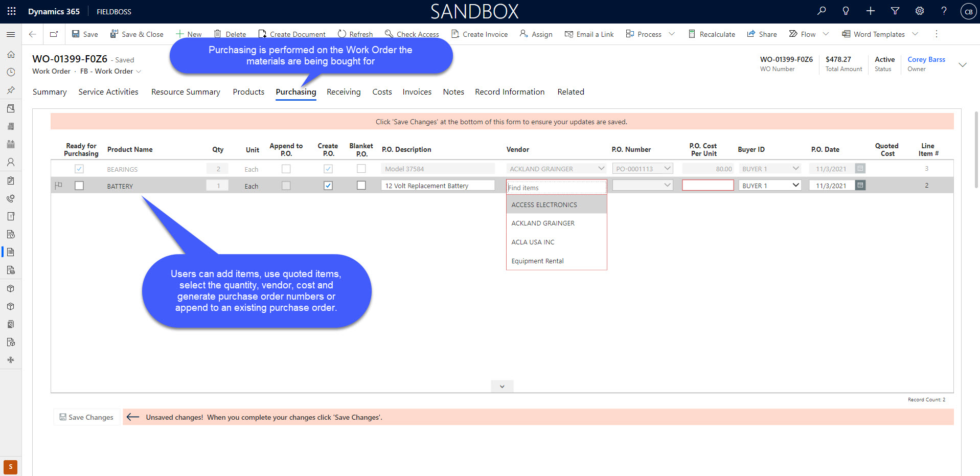Select ACKLAND GRAINGER from vendor list
This screenshot has width=980, height=476.
557,223
